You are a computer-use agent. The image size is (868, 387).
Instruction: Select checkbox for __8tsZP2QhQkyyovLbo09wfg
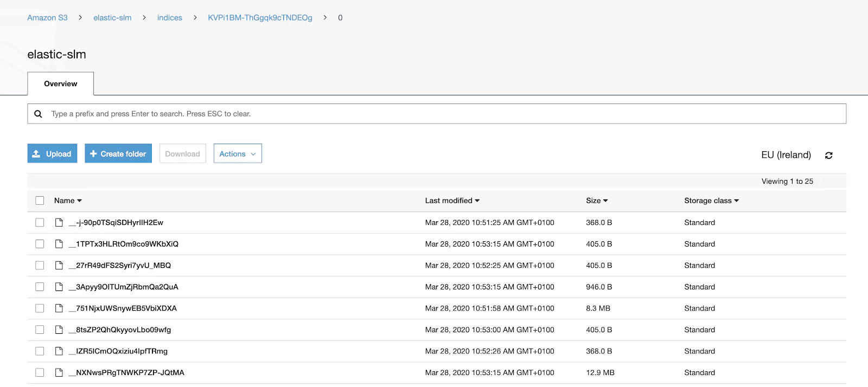(40, 330)
